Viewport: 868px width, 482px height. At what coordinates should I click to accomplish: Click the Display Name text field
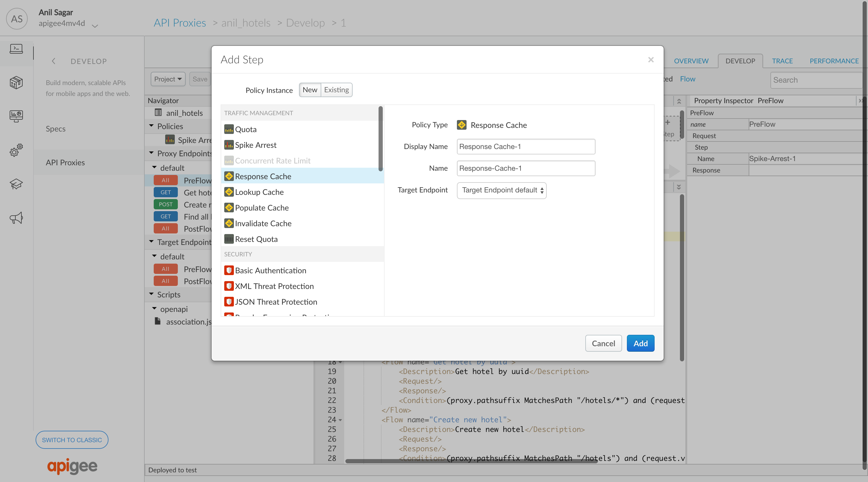526,147
